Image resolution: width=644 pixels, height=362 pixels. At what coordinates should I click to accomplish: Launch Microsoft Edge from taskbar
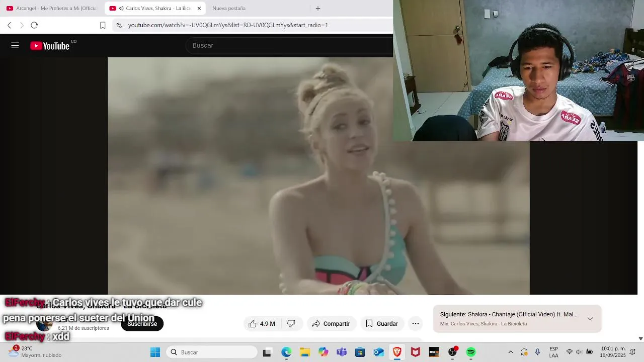286,352
